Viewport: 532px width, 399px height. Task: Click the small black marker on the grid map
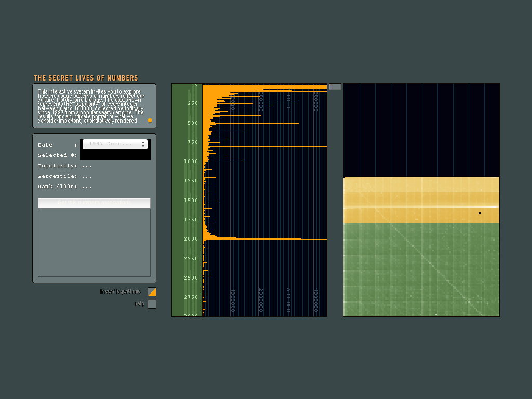click(480, 213)
